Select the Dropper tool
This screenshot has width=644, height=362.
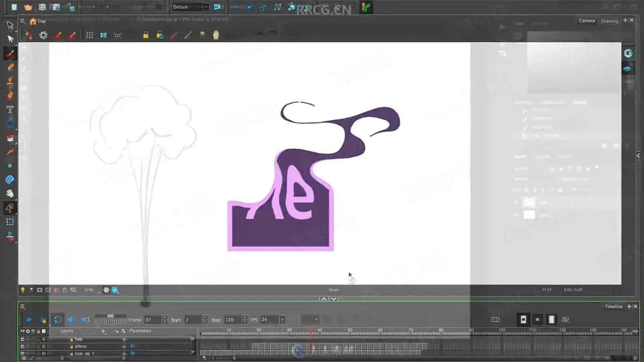pyautogui.click(x=10, y=152)
